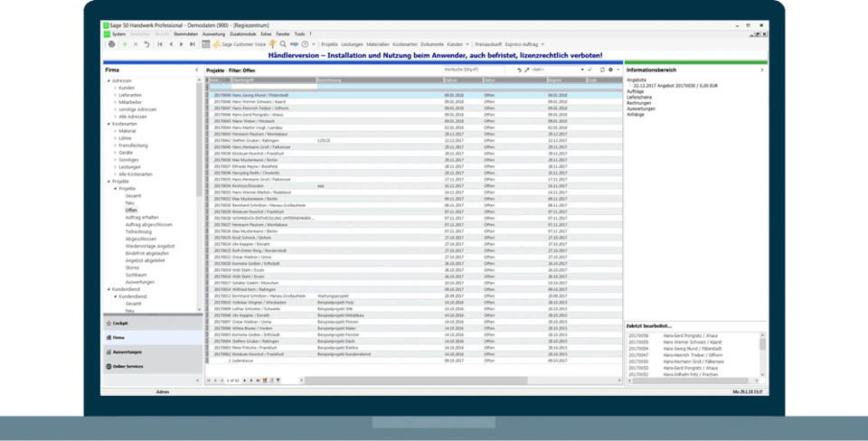
Task: Collapse the Kostenarten tree node
Action: coord(108,124)
